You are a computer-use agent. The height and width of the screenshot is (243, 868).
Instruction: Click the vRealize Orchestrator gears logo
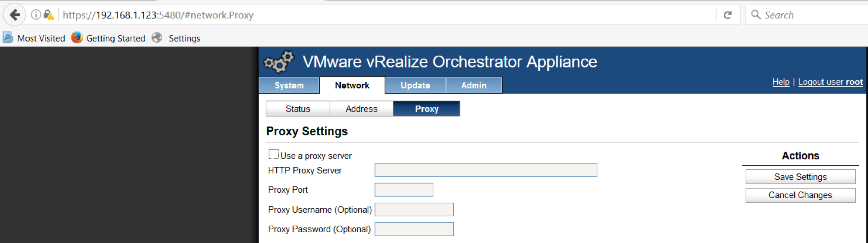click(279, 62)
